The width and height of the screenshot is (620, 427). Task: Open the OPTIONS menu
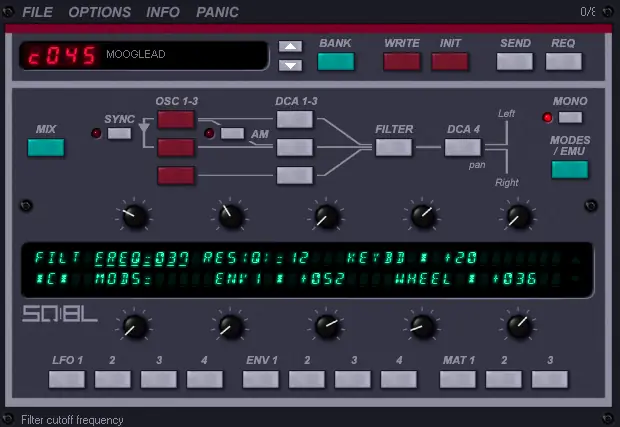pos(99,12)
